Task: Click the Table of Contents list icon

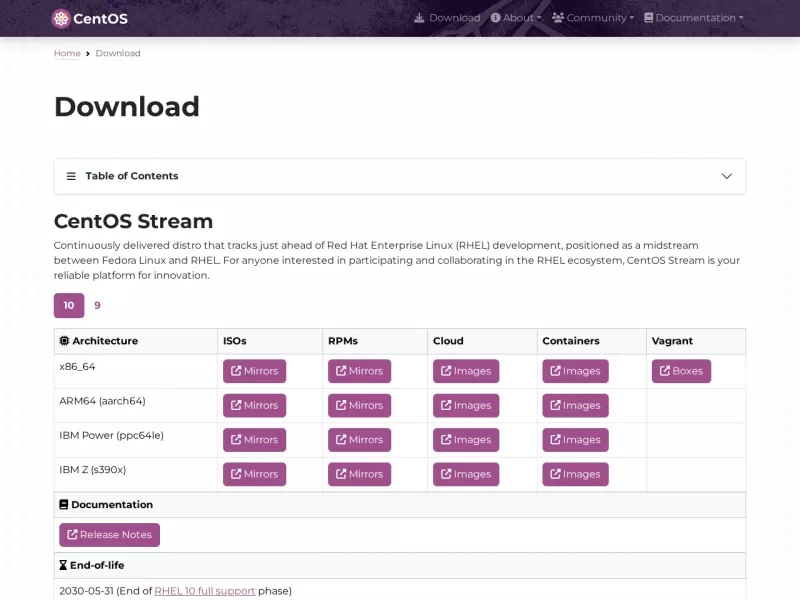Action: pos(71,176)
